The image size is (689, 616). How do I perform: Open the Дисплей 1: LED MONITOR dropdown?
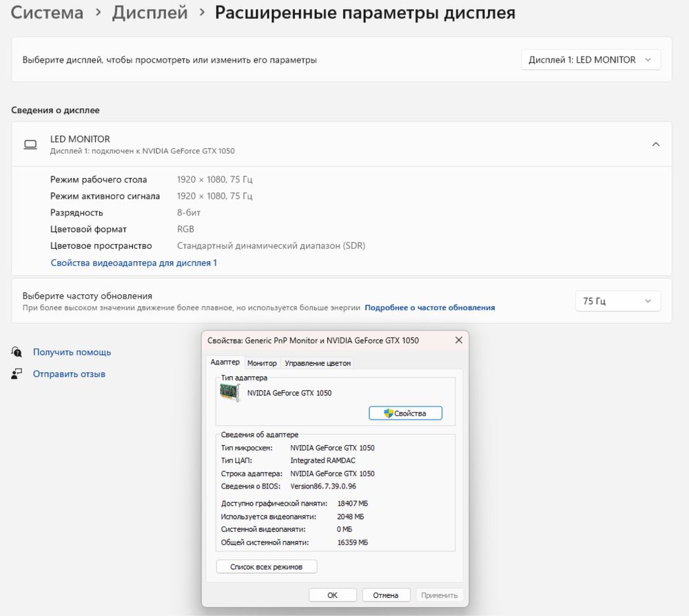point(590,60)
